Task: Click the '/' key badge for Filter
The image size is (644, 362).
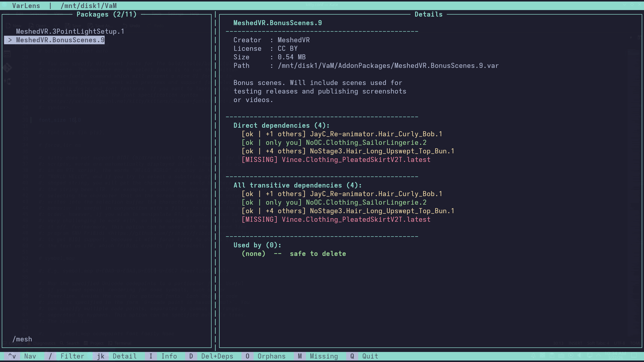Action: pyautogui.click(x=50, y=356)
